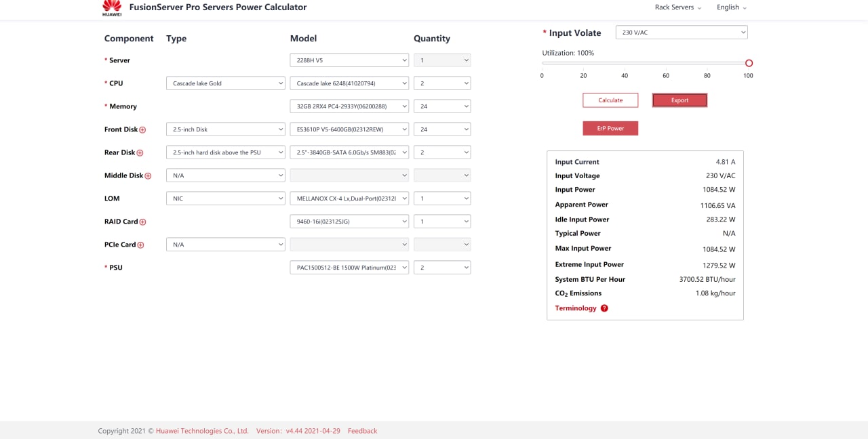
Task: Click Input Current value 4.81 A
Action: pos(726,162)
